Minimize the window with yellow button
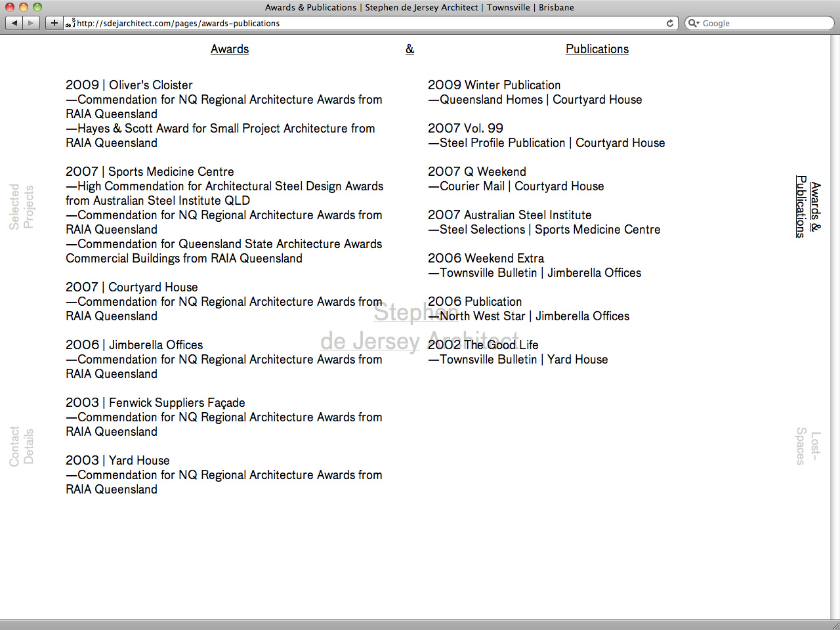 [x=24, y=7]
